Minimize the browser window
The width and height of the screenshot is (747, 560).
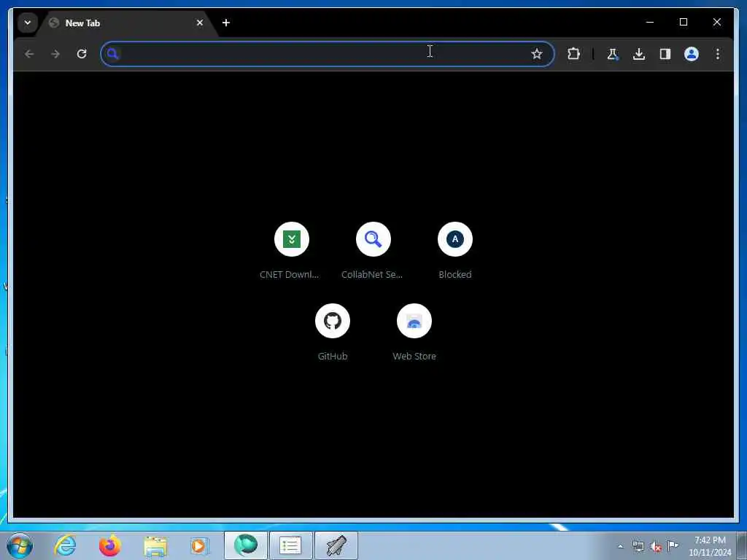point(650,22)
